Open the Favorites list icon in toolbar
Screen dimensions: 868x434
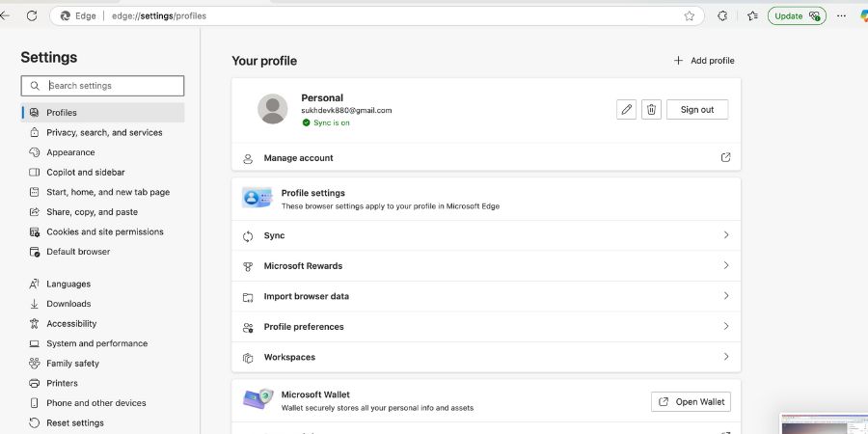click(x=752, y=15)
